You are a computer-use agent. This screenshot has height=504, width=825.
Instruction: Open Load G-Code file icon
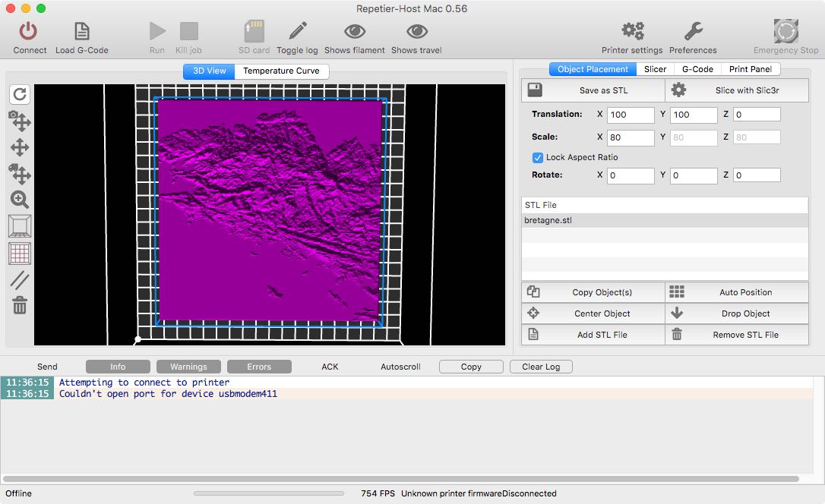coord(81,31)
